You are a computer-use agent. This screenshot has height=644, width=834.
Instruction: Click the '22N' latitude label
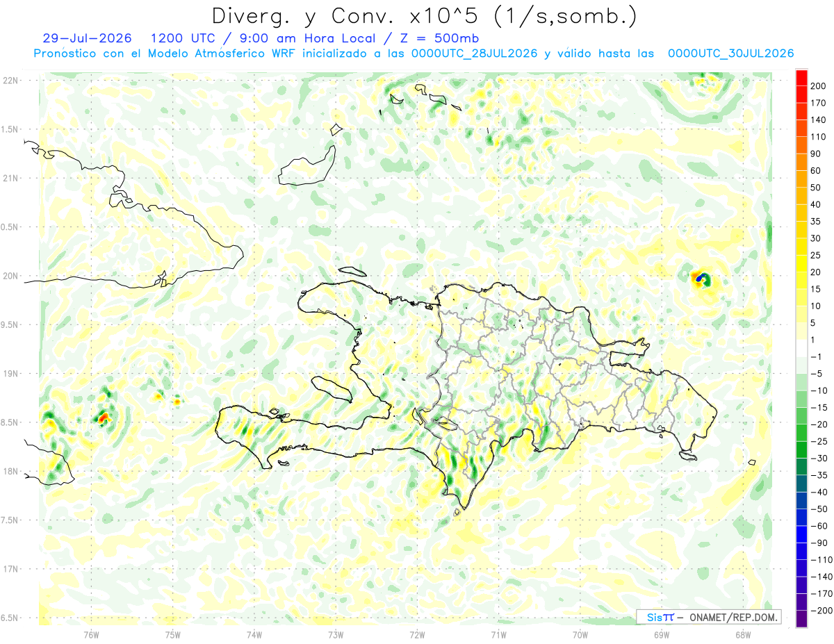[x=10, y=80]
